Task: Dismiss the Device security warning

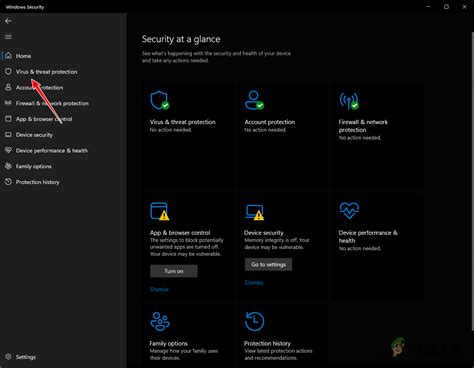Action: pyautogui.click(x=254, y=283)
